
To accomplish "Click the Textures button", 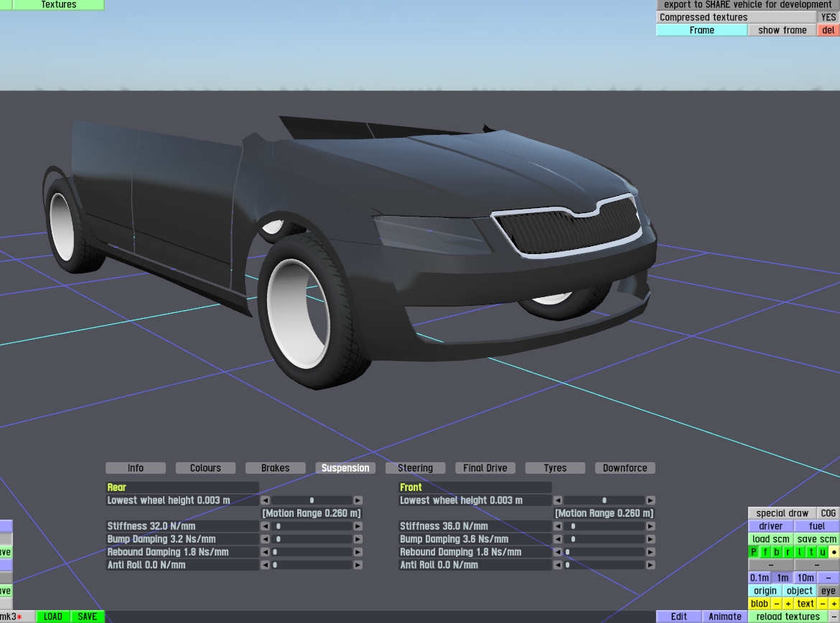I will pos(58,5).
